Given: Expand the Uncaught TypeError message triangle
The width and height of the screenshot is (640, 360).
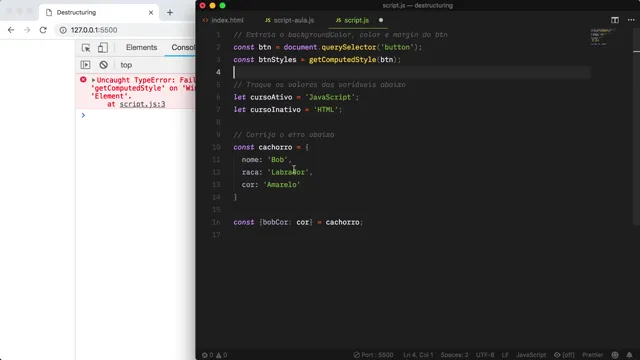Looking at the screenshot, I should point(93,80).
